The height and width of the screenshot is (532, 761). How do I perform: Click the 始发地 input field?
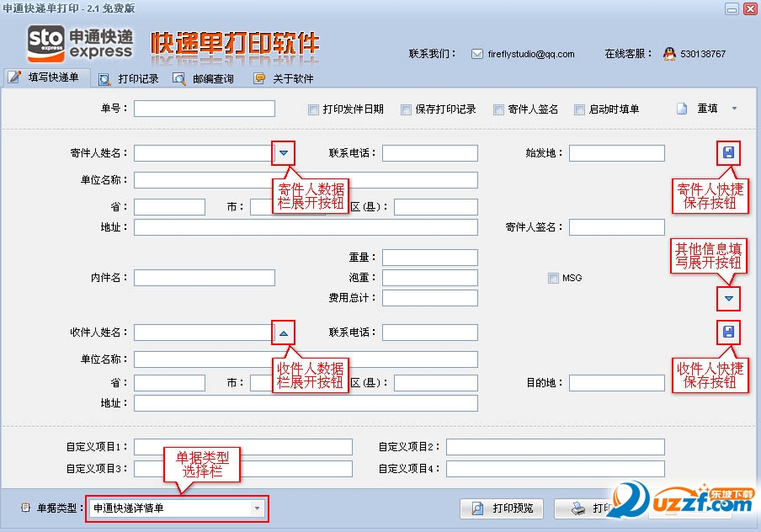(617, 153)
